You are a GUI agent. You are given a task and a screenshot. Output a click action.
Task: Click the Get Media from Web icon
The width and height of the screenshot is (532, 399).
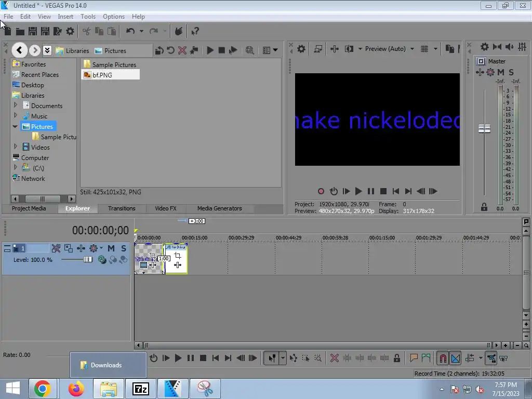(250, 50)
